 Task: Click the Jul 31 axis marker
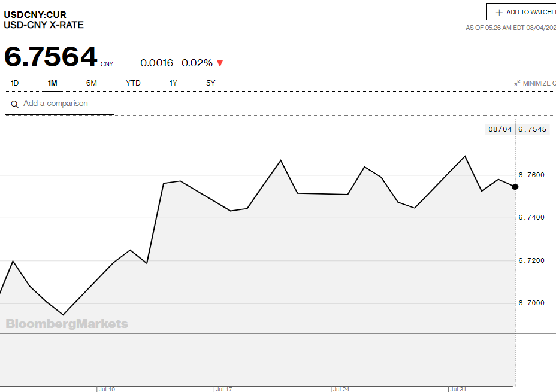458,389
